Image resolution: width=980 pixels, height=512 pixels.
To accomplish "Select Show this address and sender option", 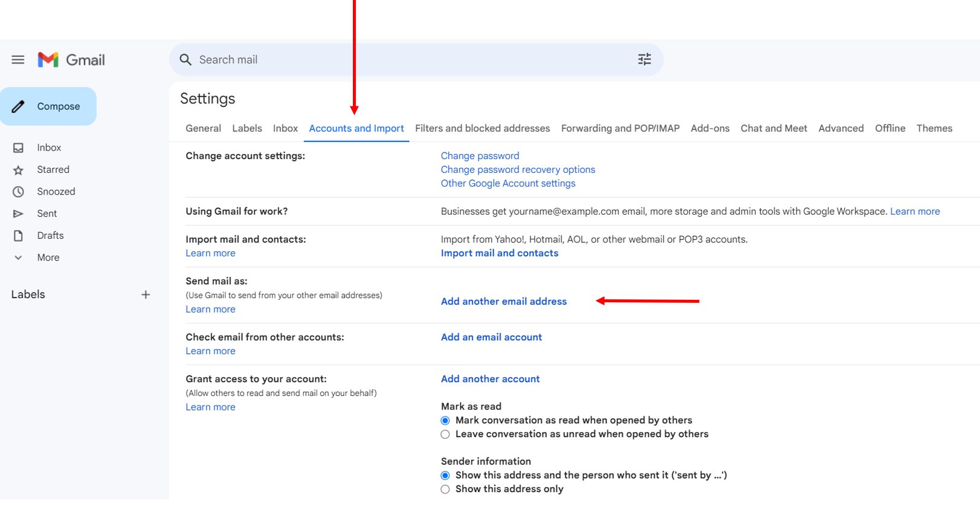I will pos(445,476).
